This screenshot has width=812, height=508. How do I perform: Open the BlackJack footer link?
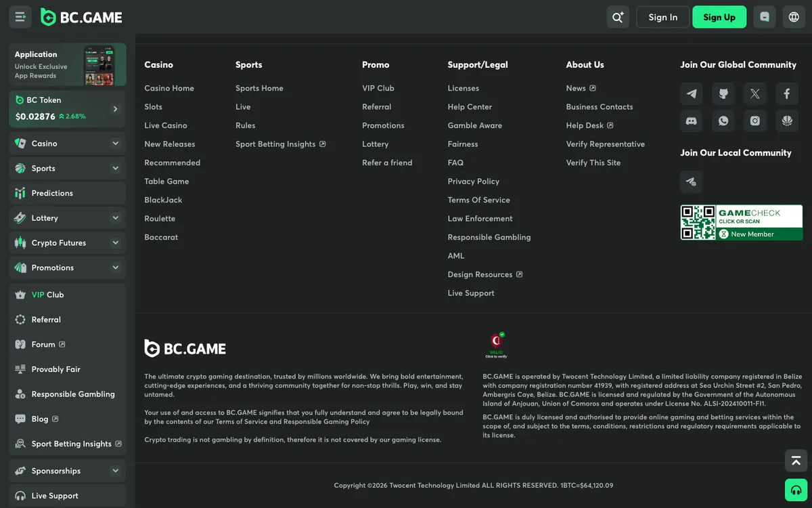tap(163, 200)
